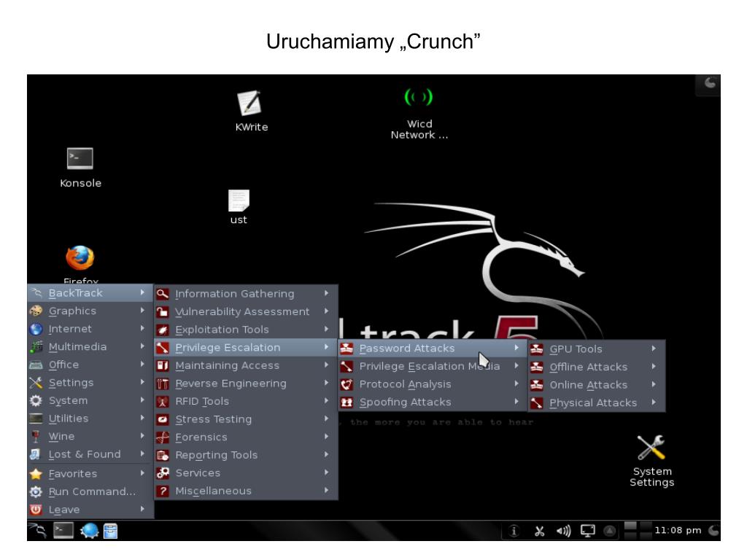Image resolution: width=747 pixels, height=560 pixels.
Task: Open the Leave submenu
Action: coord(90,510)
